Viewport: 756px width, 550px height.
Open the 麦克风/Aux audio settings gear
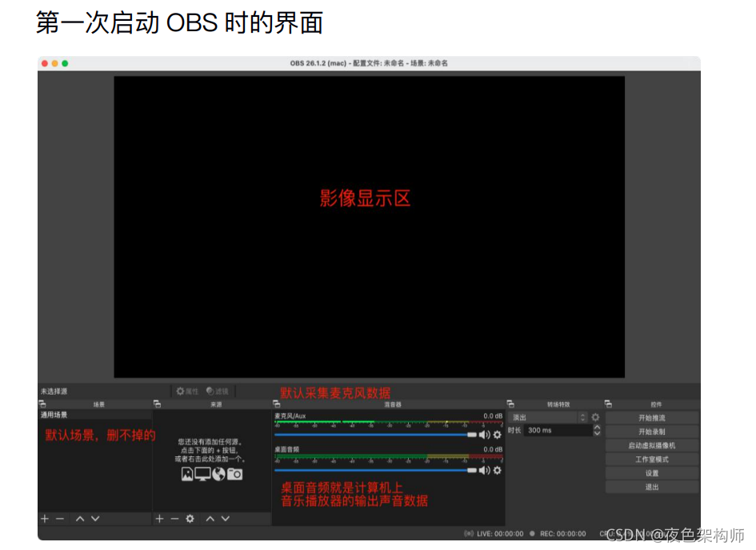click(497, 435)
